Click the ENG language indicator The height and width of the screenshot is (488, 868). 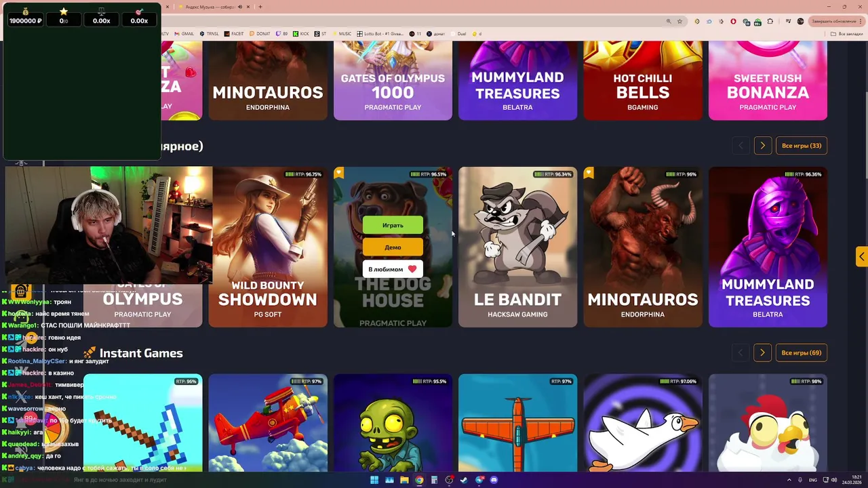(x=813, y=480)
